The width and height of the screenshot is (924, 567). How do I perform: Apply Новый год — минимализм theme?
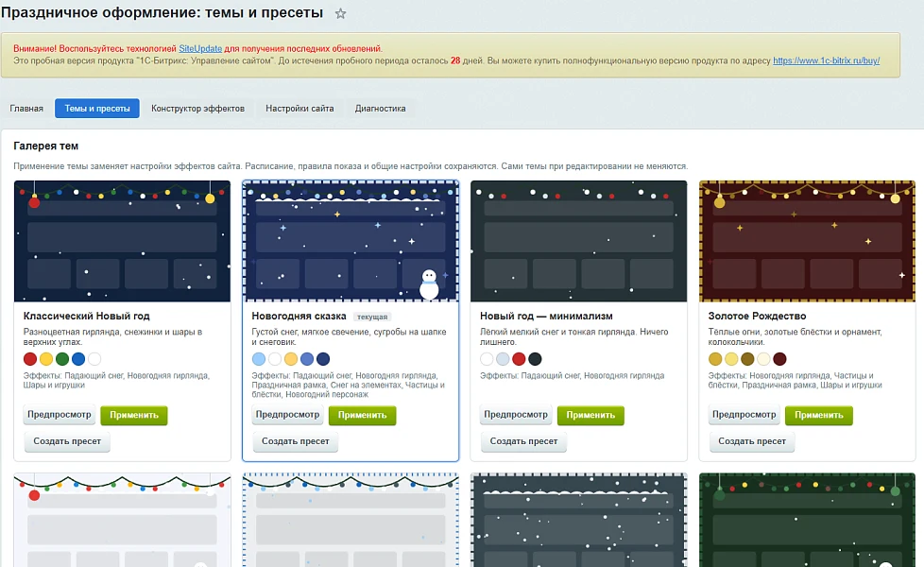(590, 415)
